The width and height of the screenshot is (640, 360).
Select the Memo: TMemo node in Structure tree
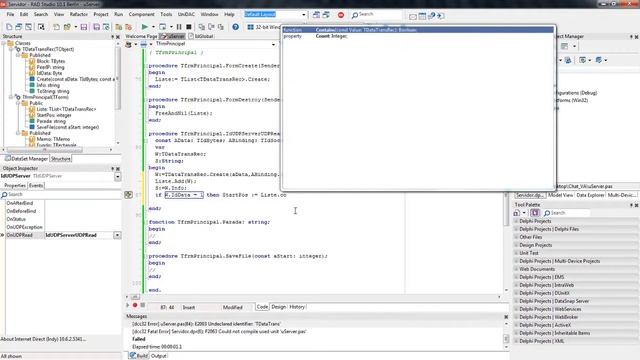[x=53, y=139]
